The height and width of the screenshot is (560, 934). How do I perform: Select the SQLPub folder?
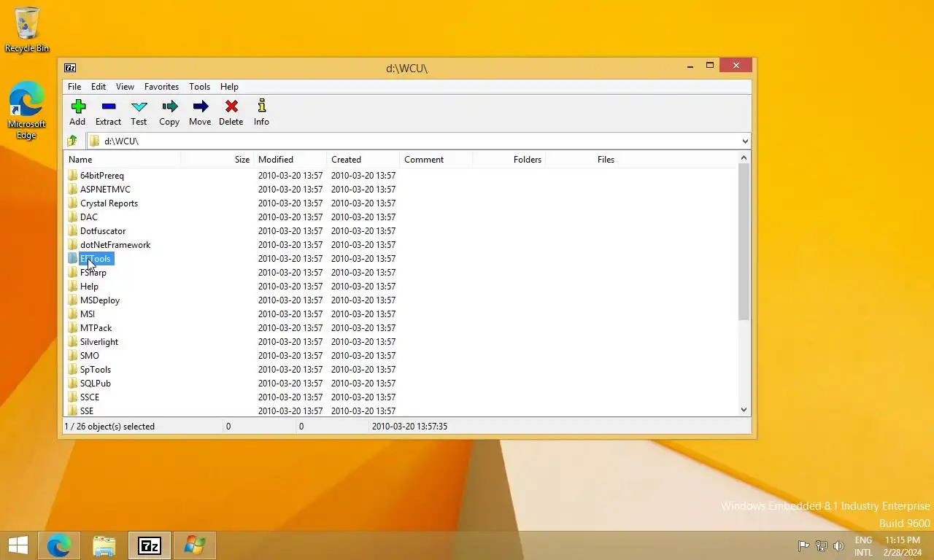click(x=96, y=384)
